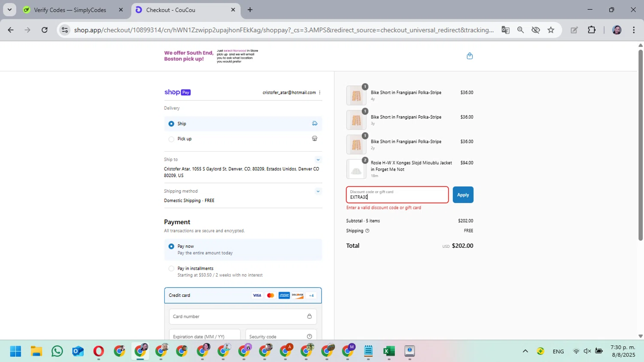Image resolution: width=644 pixels, height=362 pixels.
Task: Expand the Ship to address section
Action: click(318, 160)
